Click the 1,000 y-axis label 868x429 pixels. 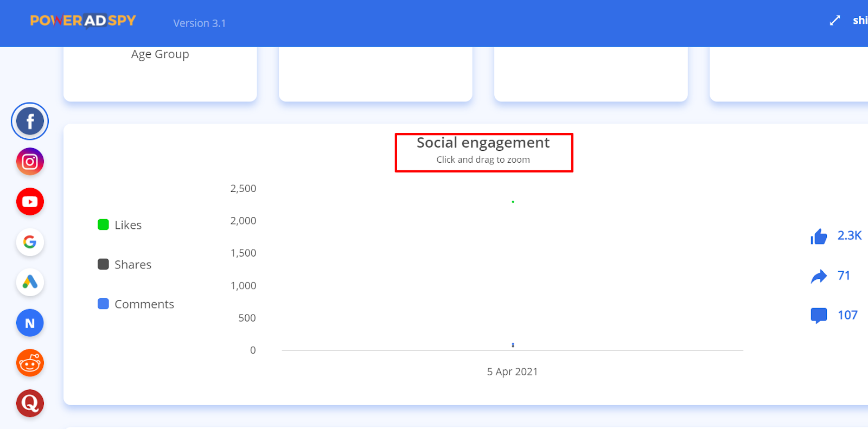point(243,286)
